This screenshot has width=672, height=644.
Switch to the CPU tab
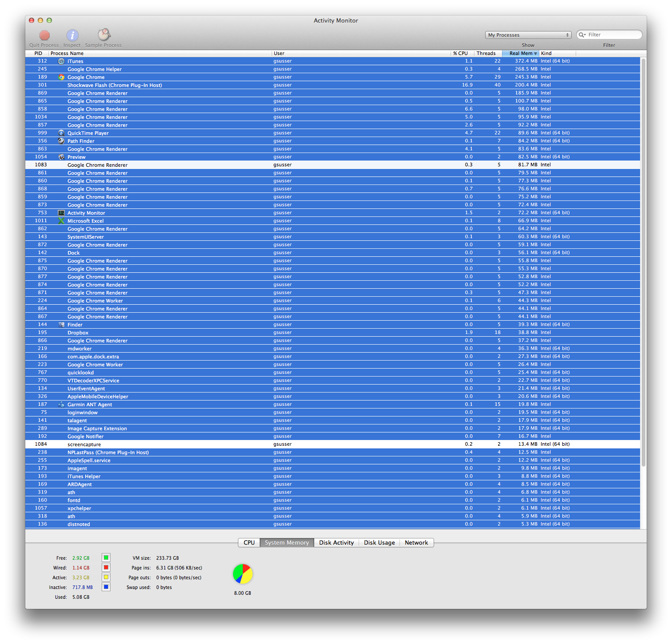[x=249, y=542]
